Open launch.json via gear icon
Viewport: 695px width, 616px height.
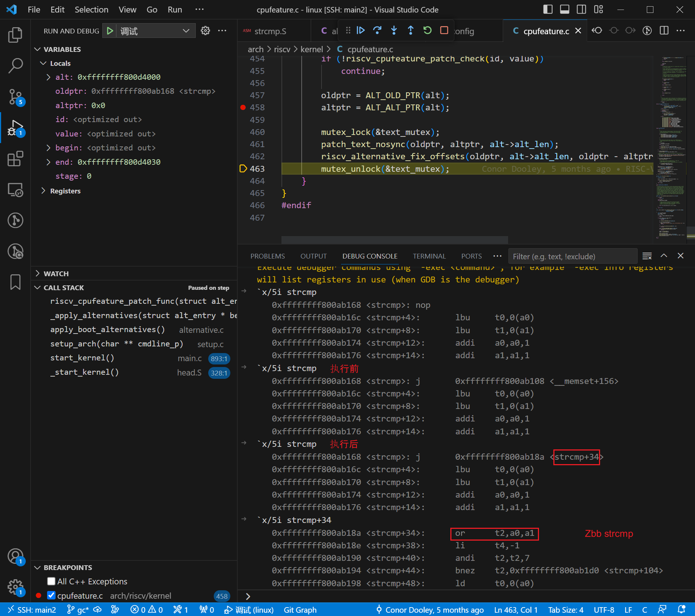click(205, 31)
